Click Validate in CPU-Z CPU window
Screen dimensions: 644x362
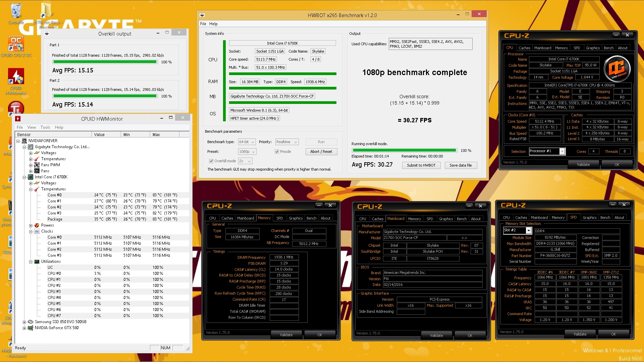tap(583, 165)
